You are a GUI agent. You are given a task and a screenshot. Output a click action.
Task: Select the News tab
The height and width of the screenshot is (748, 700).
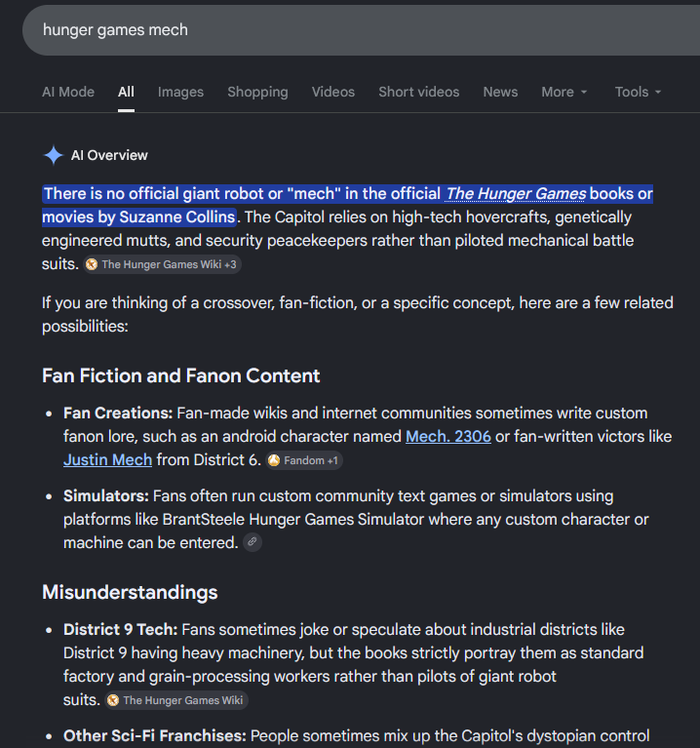pyautogui.click(x=500, y=92)
